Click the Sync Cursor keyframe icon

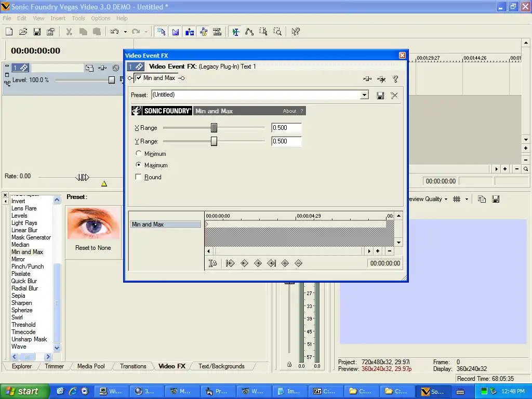click(212, 263)
